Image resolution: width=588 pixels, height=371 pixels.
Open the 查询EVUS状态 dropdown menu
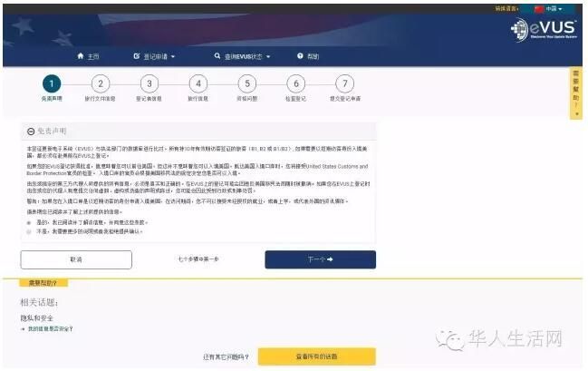point(242,56)
